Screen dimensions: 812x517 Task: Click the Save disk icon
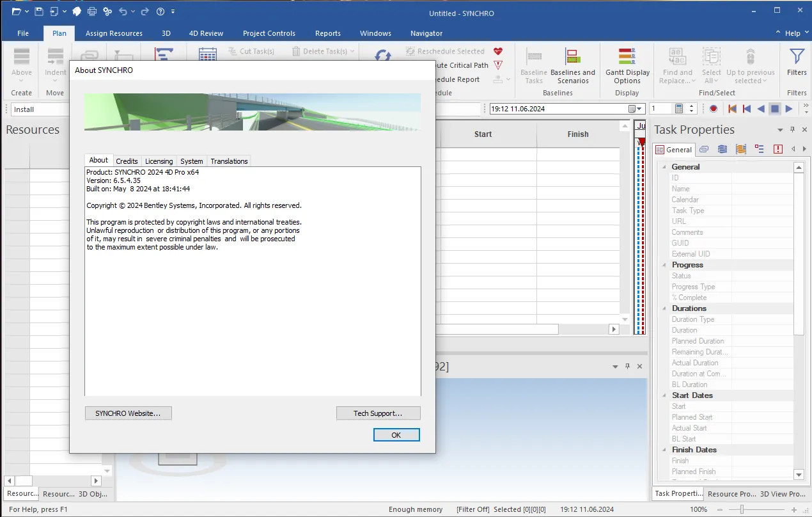pyautogui.click(x=38, y=12)
